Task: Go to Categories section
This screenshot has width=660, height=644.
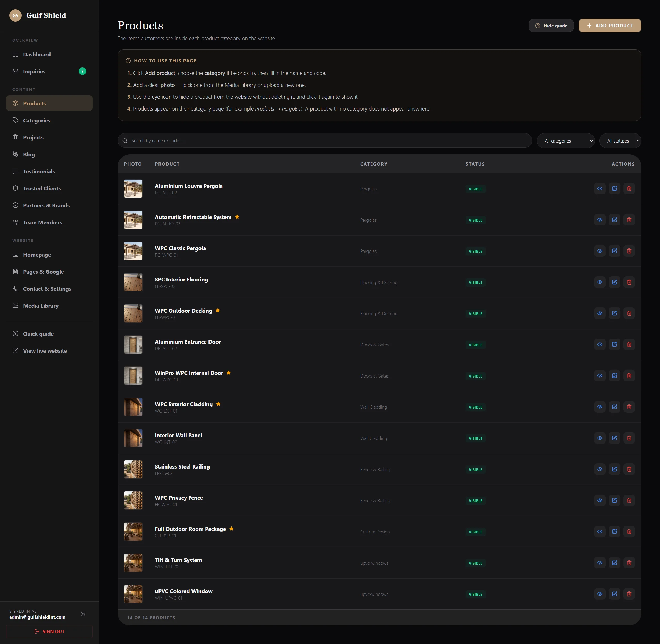Action: pos(49,120)
